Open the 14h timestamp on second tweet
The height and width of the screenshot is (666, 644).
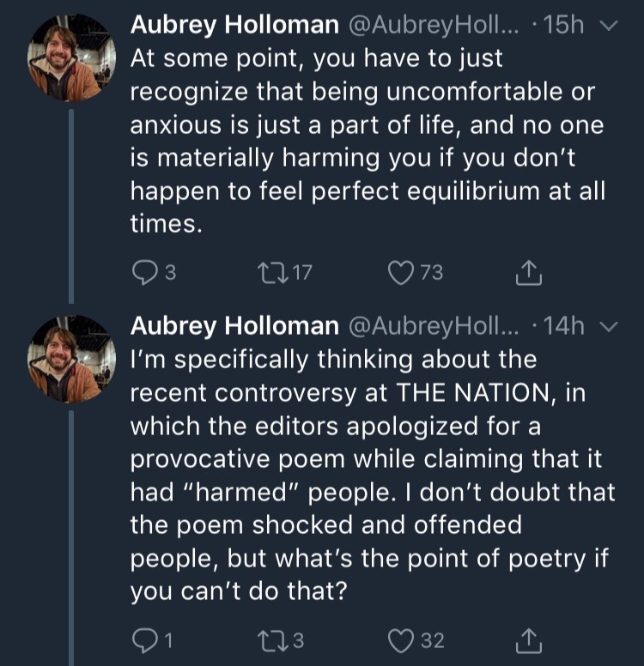pyautogui.click(x=564, y=326)
